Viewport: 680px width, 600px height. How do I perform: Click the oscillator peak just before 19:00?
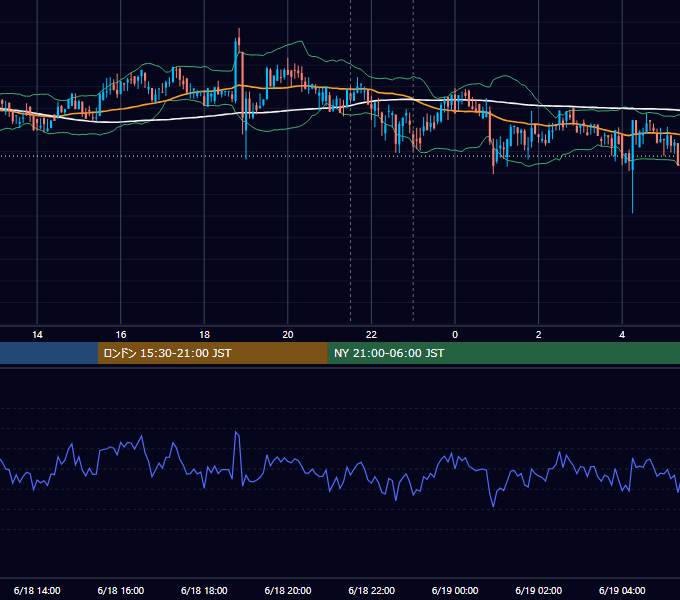point(236,434)
